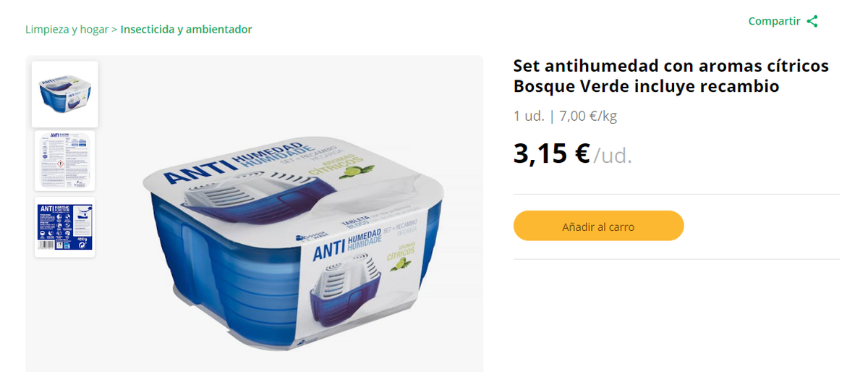Click the product title Set antihumedad
Image resolution: width=868 pixels, height=372 pixels.
(671, 76)
